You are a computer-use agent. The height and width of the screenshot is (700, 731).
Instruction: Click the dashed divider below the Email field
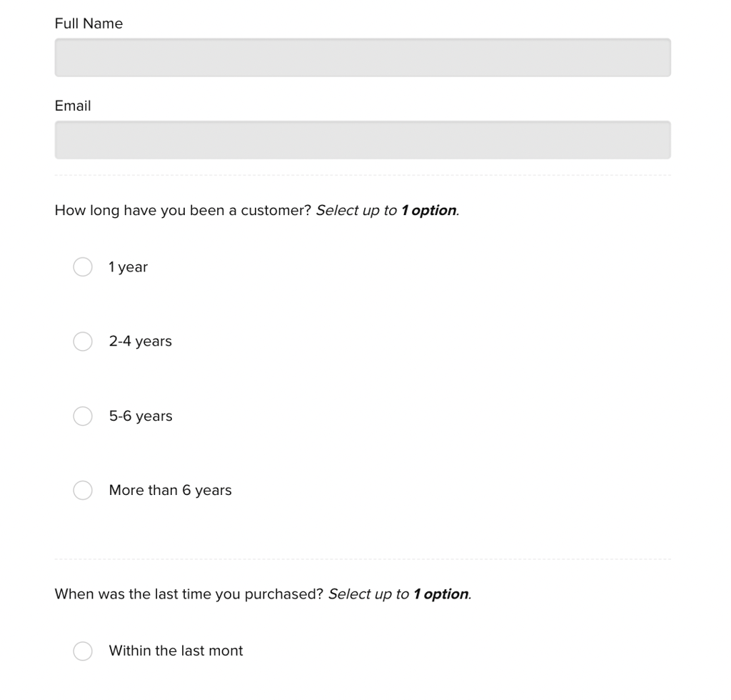coord(363,175)
